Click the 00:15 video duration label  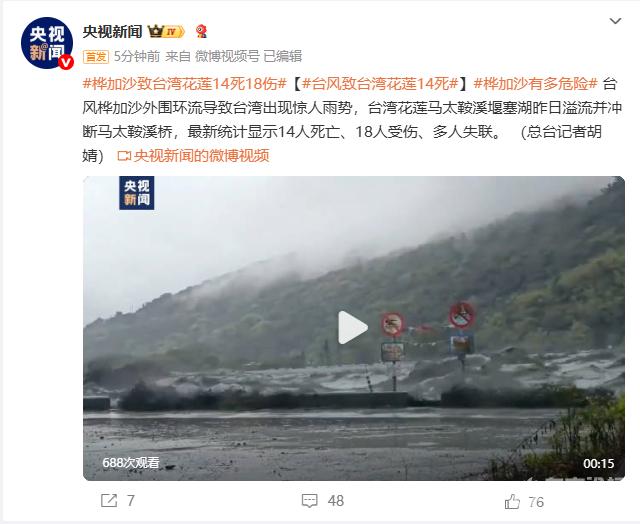coord(598,463)
